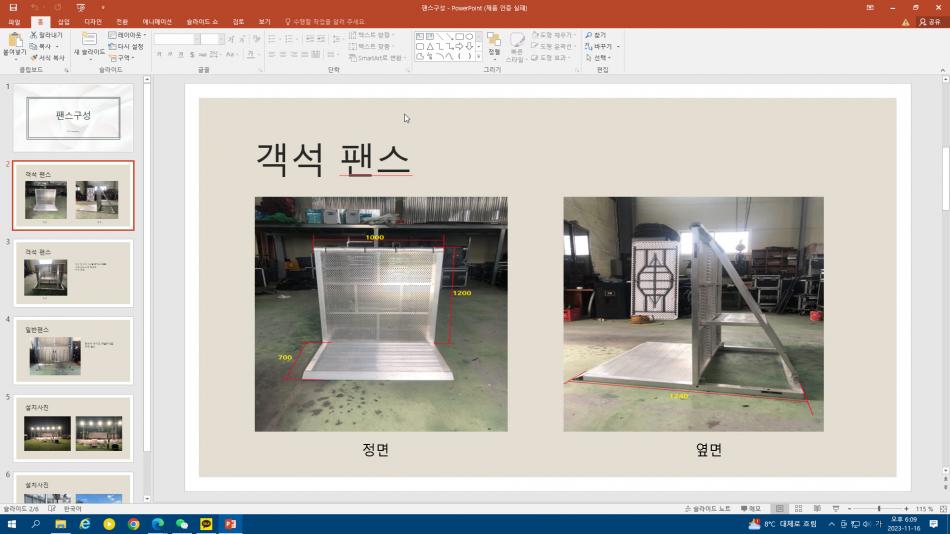Click the Find (찾기) magnifier icon
950x534 pixels.
[588, 35]
